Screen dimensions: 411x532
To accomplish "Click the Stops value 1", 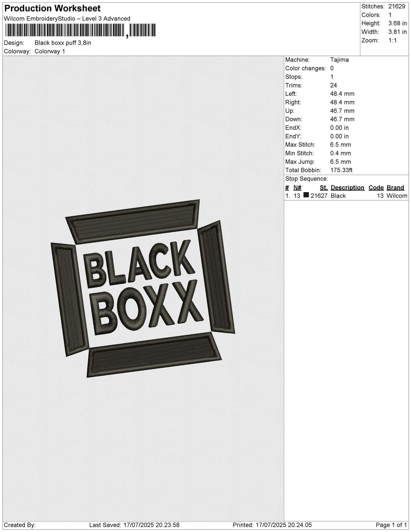I will 332,77.
